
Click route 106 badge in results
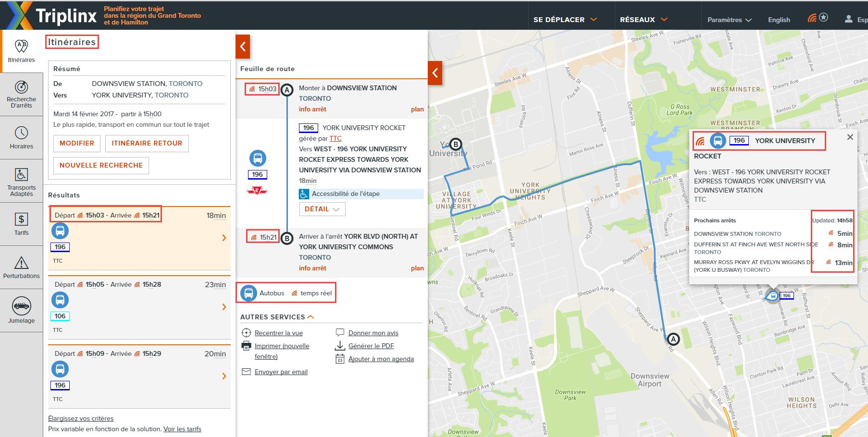pos(60,316)
